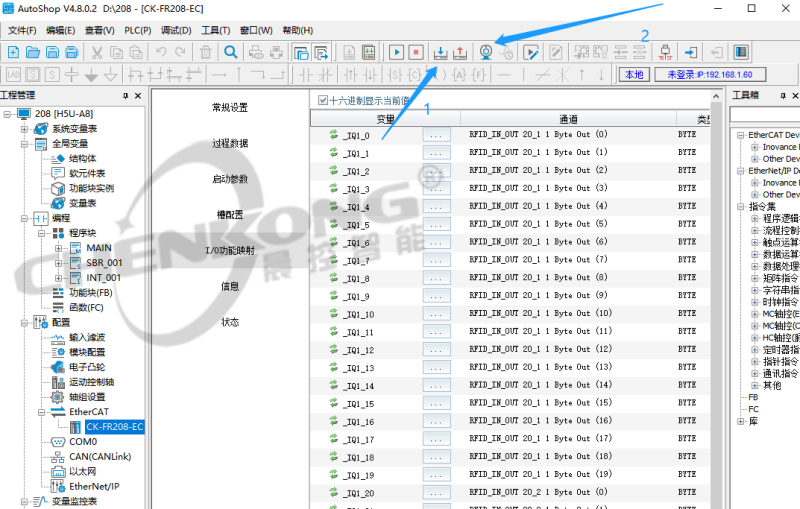The height and width of the screenshot is (509, 800).
Task: Click the toolbox search input field
Action: pyautogui.click(x=768, y=114)
